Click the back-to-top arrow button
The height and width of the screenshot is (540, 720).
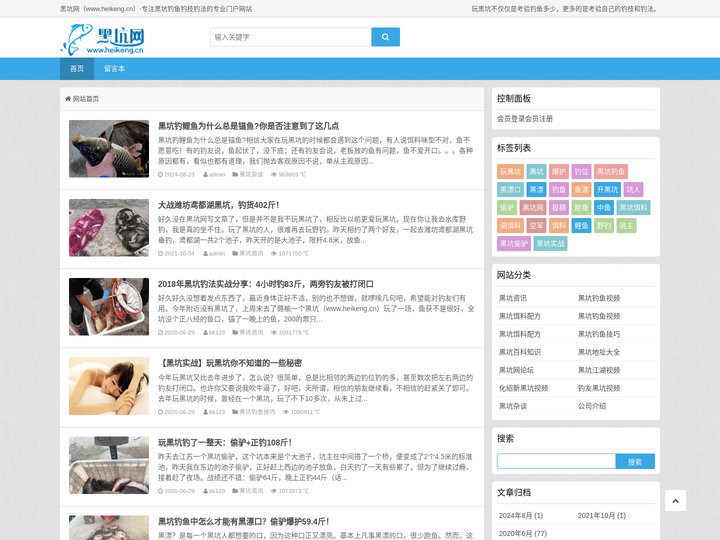point(675,501)
